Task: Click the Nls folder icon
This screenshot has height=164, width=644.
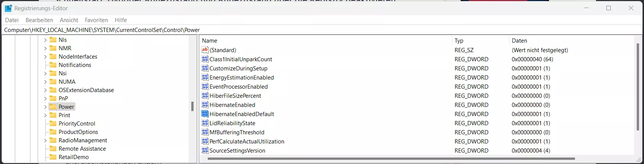Action: (x=53, y=40)
